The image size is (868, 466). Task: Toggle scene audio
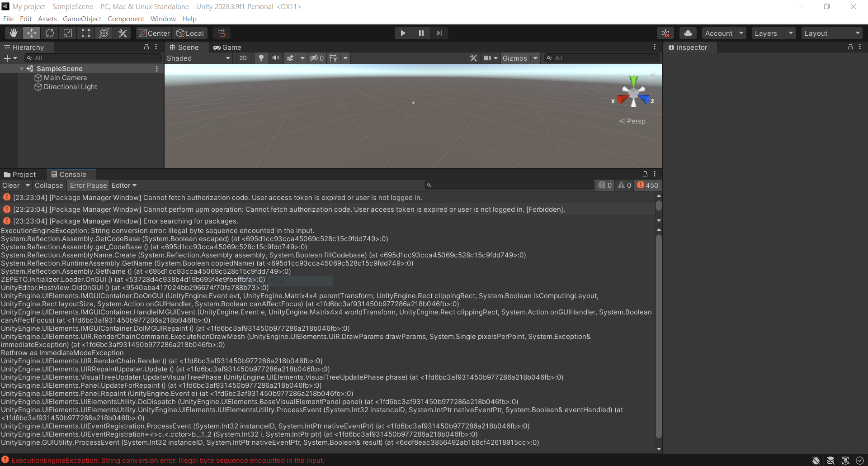tap(276, 58)
